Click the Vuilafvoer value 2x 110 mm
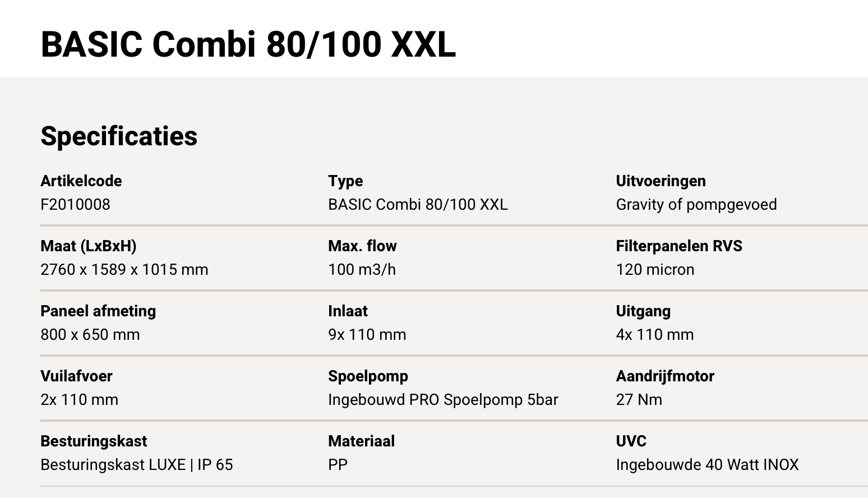Image resolution: width=868 pixels, height=498 pixels. tap(79, 399)
